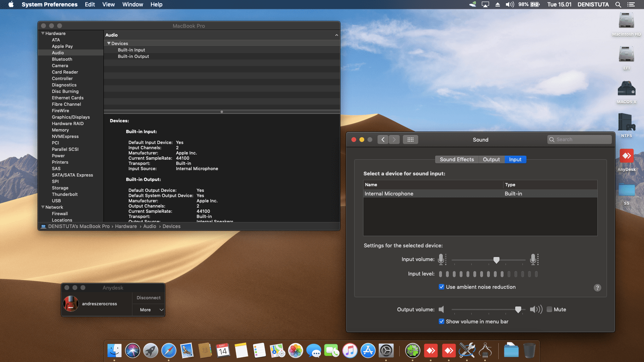
Task: Open Sound help question mark button
Action: [x=597, y=288]
